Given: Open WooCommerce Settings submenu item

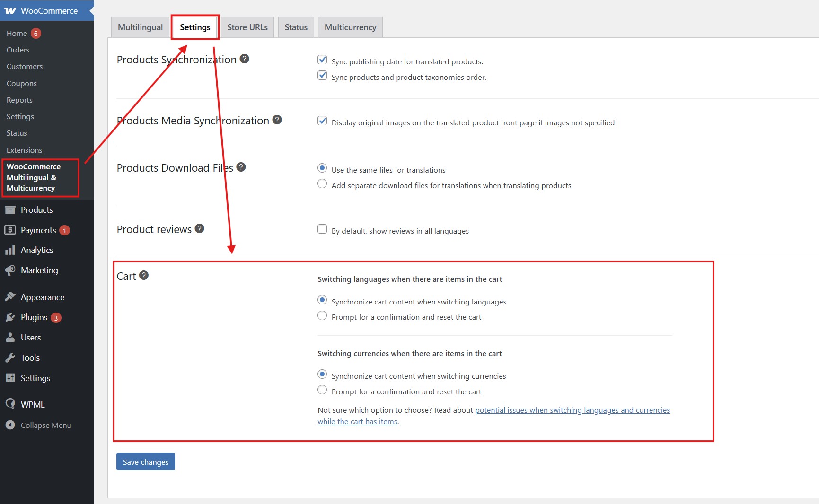Looking at the screenshot, I should pyautogui.click(x=20, y=117).
